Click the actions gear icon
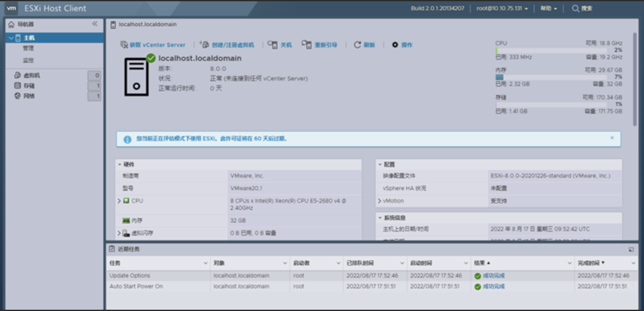The image size is (644, 311). (x=395, y=45)
